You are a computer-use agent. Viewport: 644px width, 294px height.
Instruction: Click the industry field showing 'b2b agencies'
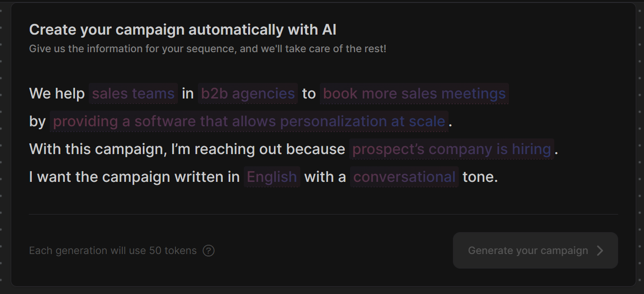point(247,93)
